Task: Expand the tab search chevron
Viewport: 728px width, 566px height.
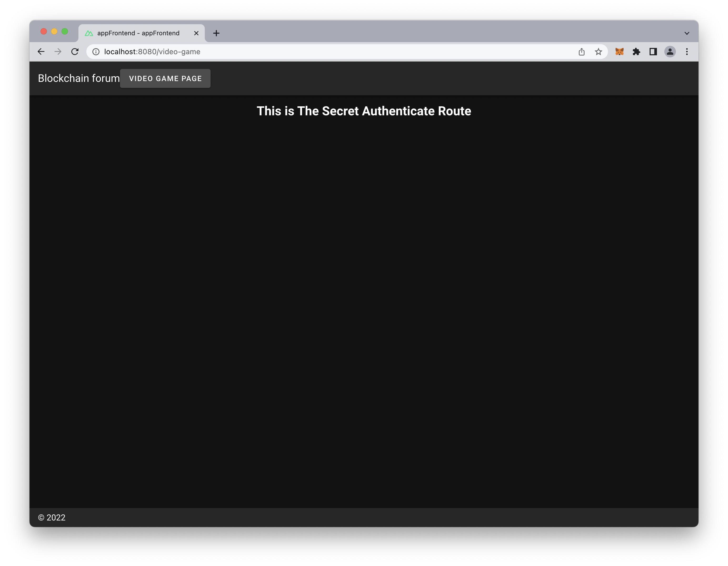Action: pos(687,33)
